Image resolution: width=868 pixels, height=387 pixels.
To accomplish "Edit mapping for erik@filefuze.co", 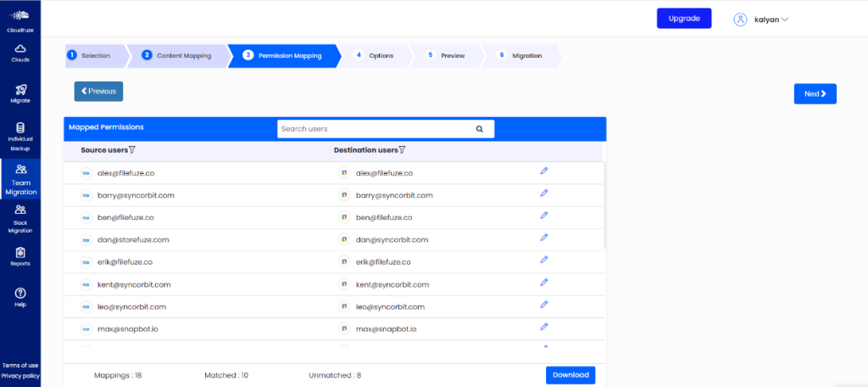I will coord(543,260).
